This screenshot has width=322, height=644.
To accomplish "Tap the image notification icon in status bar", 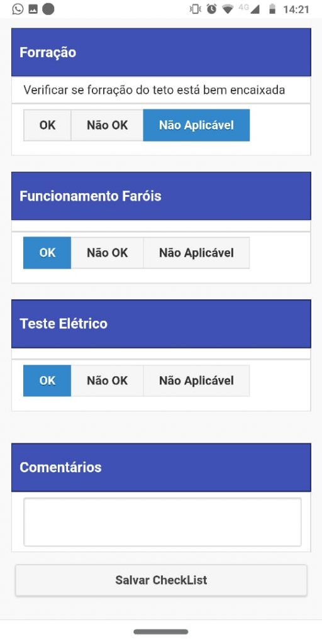I will coord(33,9).
